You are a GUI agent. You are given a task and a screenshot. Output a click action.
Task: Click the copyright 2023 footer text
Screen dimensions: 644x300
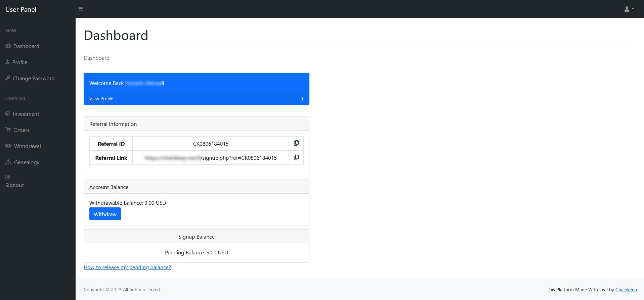click(122, 290)
